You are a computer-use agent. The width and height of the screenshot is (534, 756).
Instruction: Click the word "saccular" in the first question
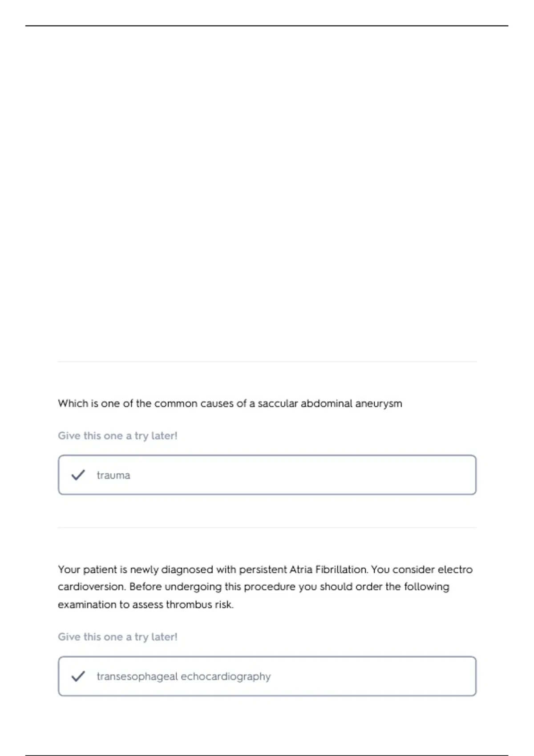click(x=278, y=404)
